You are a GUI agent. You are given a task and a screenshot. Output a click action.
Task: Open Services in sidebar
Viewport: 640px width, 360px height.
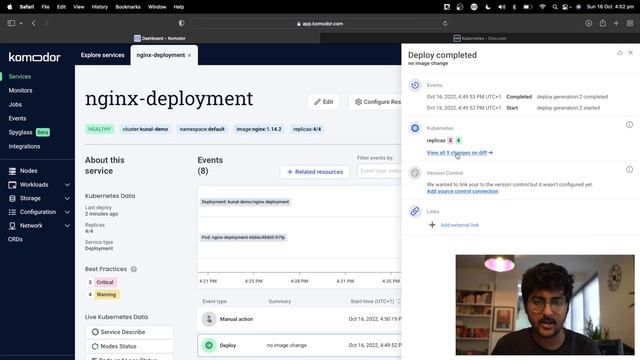coord(20,77)
